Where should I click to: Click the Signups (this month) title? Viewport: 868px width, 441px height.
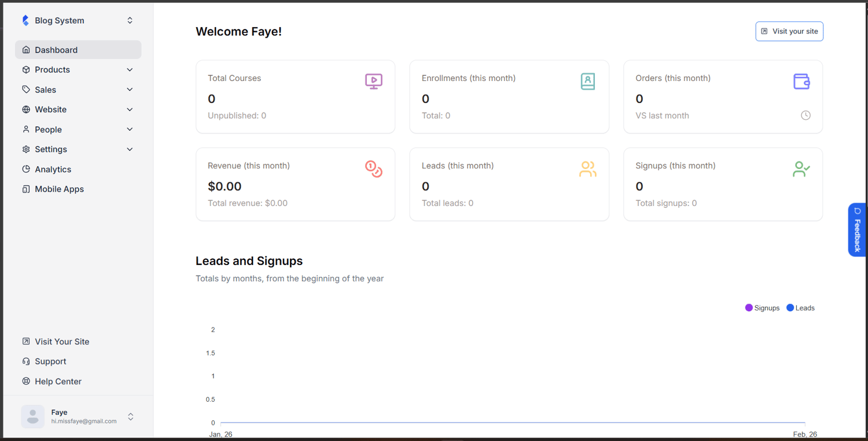pyautogui.click(x=675, y=166)
